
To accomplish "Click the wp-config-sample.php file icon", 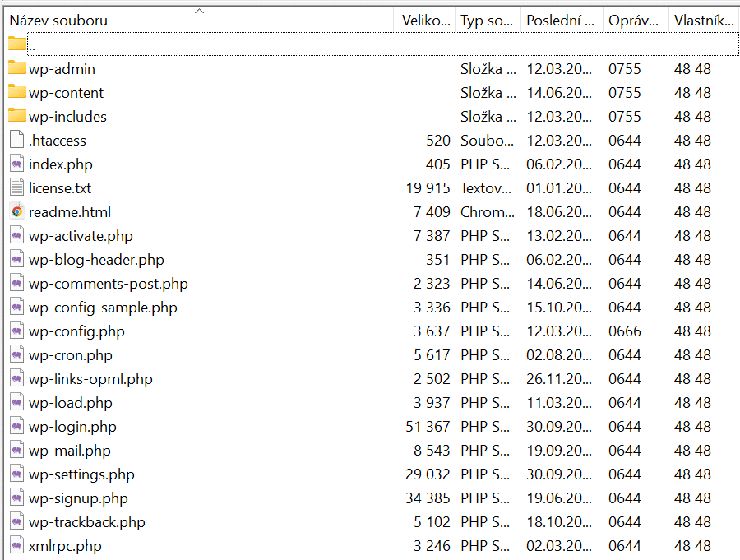I will coord(17,307).
